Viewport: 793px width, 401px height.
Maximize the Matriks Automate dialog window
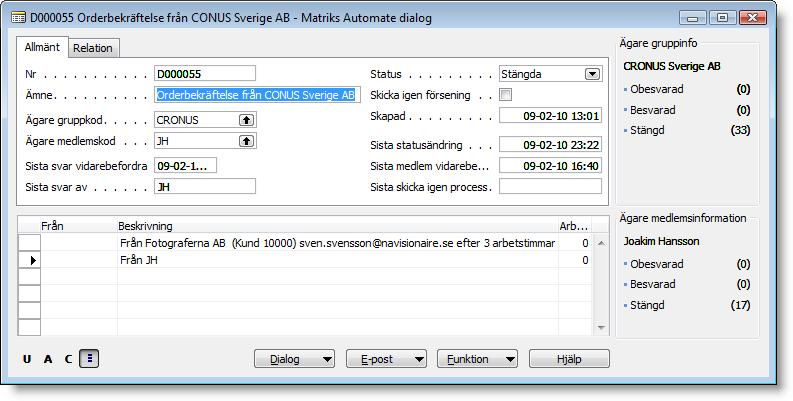pyautogui.click(x=723, y=18)
